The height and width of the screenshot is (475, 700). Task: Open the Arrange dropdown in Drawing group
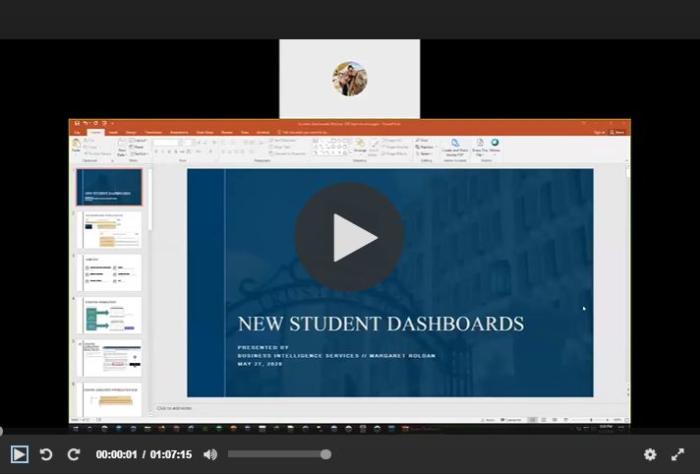pyautogui.click(x=360, y=146)
